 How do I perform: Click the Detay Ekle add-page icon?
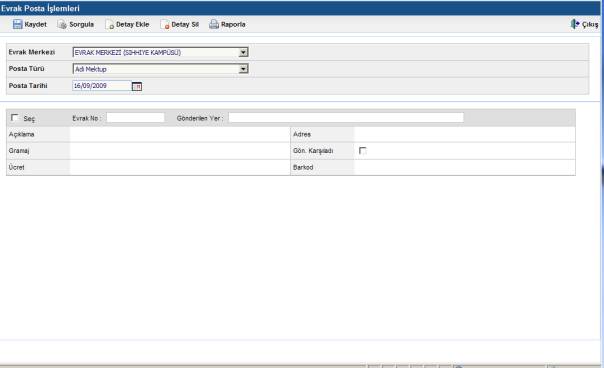click(x=109, y=25)
